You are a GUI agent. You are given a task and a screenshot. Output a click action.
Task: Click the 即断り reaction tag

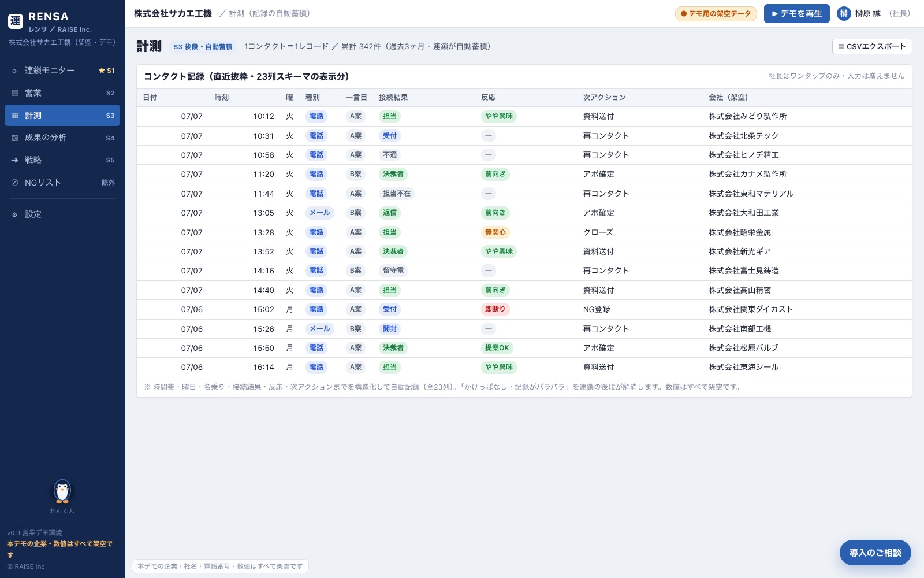click(495, 309)
